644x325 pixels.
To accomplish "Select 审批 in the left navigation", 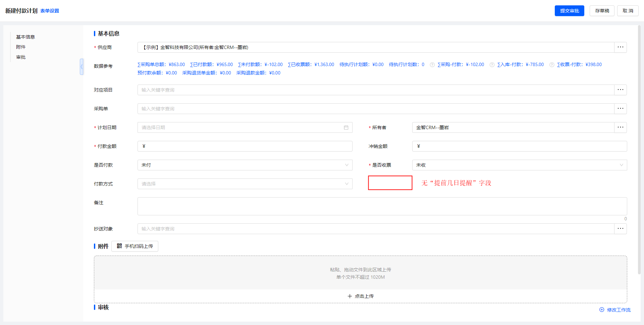I will [21, 57].
